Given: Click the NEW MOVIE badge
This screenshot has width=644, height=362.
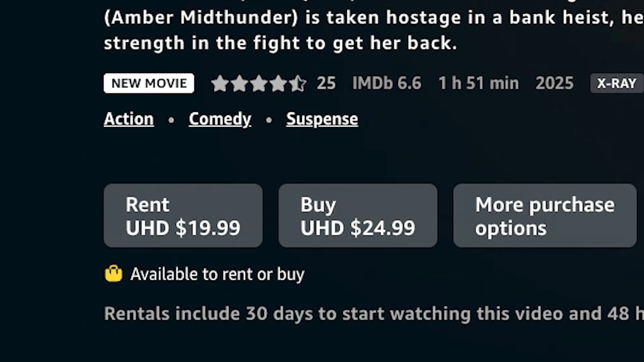Looking at the screenshot, I should click(149, 83).
